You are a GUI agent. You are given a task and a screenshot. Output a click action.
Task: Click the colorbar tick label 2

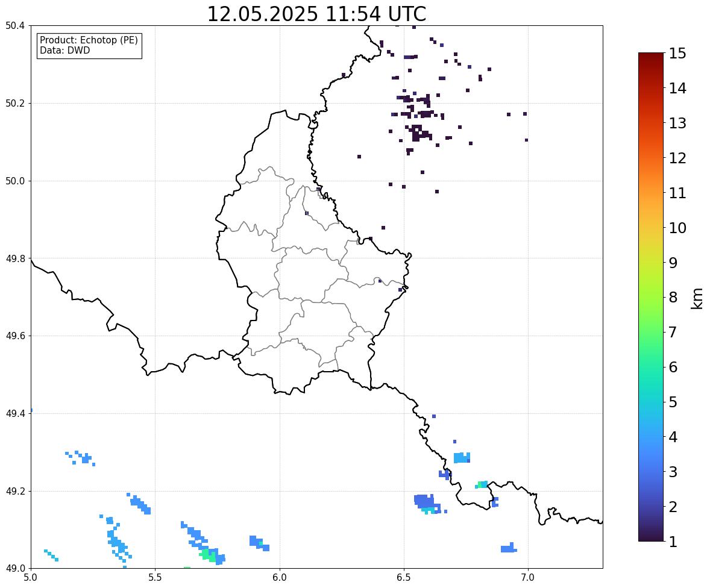coord(673,507)
